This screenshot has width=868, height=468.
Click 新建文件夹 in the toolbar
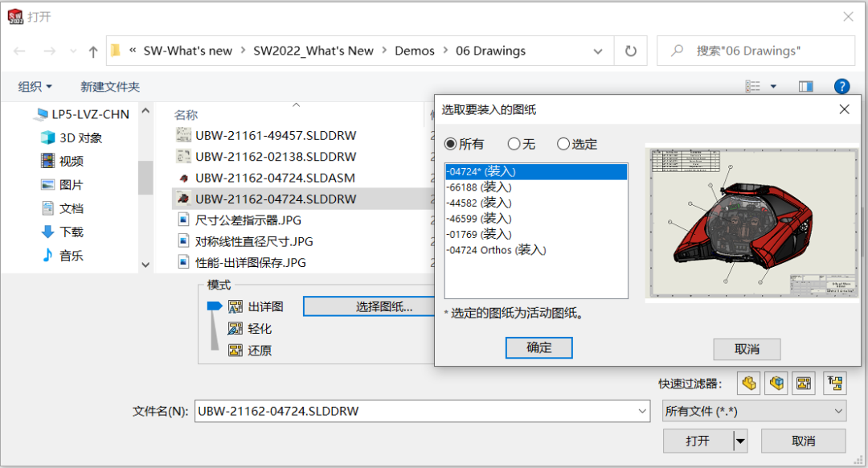110,86
